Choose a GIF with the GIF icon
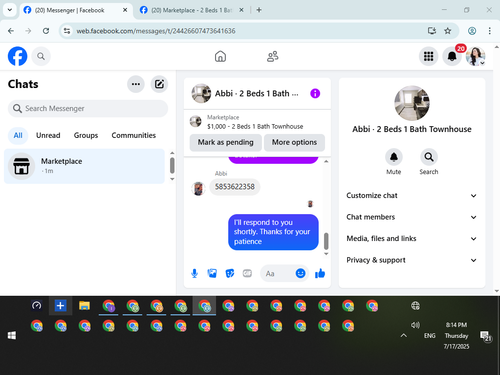Viewport: 500px width, 375px height. coord(247,273)
